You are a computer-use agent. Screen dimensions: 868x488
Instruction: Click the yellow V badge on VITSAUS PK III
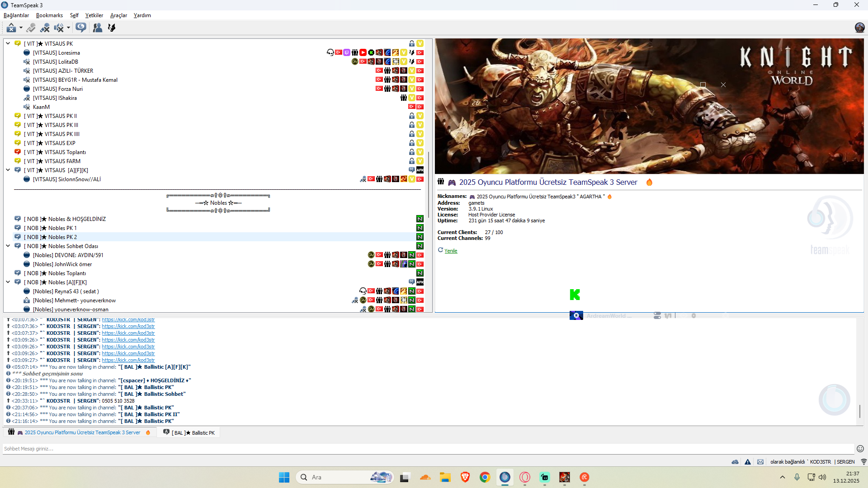[x=420, y=125]
